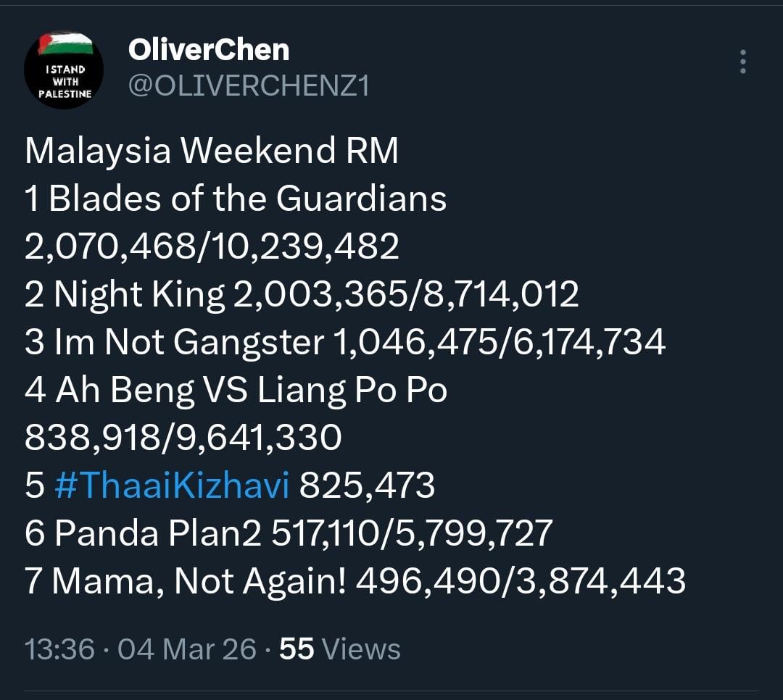Screen dimensions: 783x700
Task: Tap the "Panda Plan2" entry
Action: (157, 533)
